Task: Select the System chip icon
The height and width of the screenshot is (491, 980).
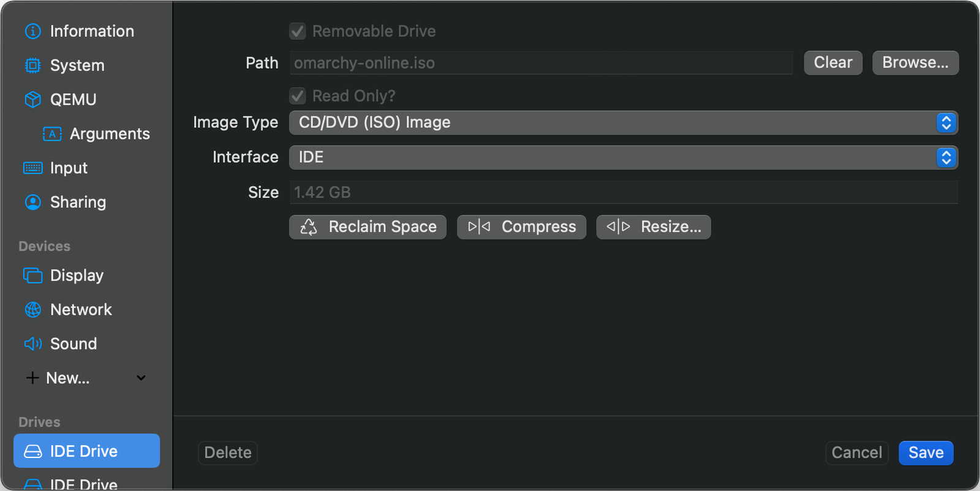Action: point(32,66)
